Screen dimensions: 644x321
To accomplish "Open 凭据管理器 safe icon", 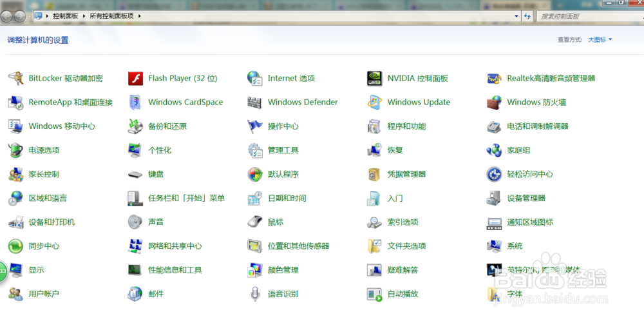I will click(375, 174).
